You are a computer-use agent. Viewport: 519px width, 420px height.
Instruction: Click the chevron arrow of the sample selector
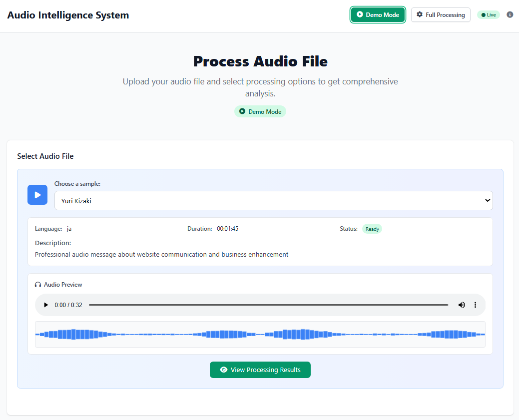(x=488, y=201)
